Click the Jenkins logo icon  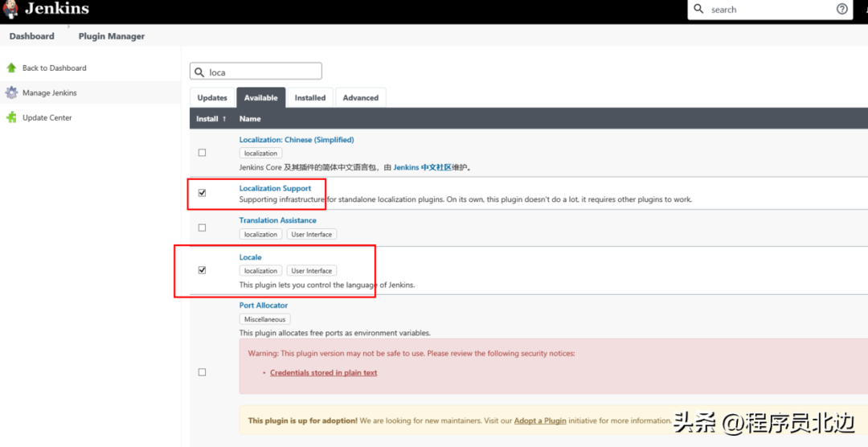point(10,10)
